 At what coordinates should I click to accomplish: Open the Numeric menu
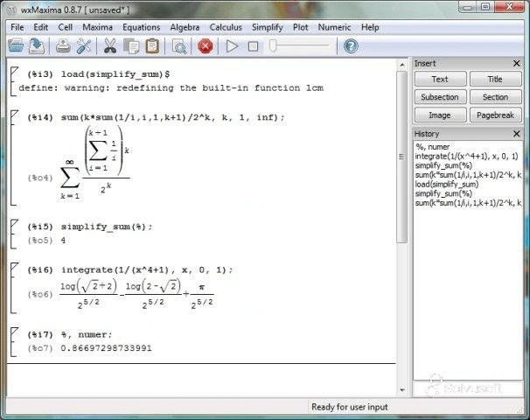pyautogui.click(x=335, y=27)
